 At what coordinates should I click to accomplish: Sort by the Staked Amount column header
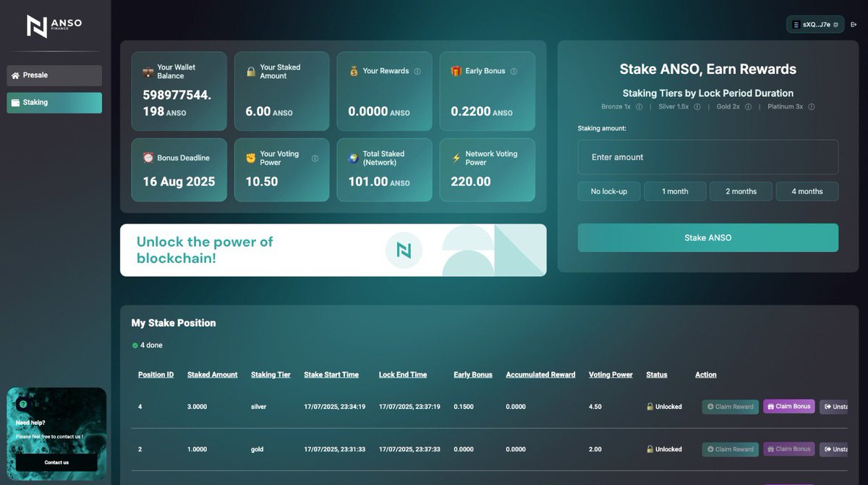[213, 375]
